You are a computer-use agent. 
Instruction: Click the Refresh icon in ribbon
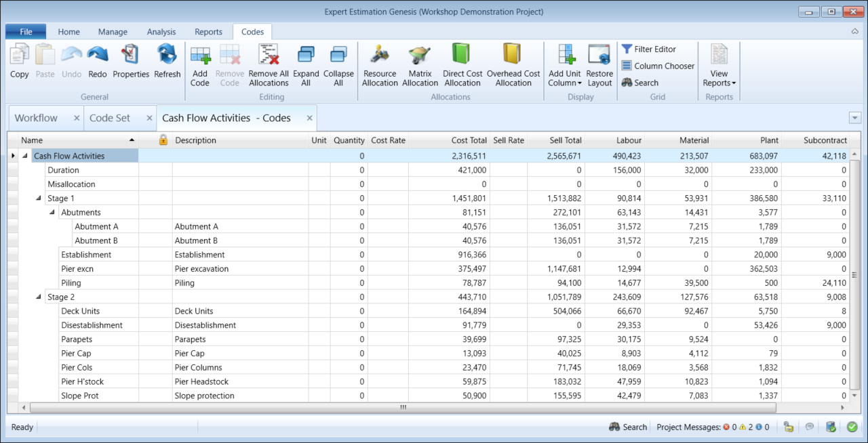167,55
